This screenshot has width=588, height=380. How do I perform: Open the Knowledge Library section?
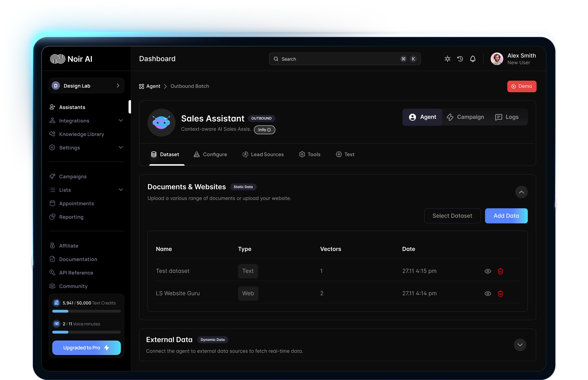coord(81,134)
